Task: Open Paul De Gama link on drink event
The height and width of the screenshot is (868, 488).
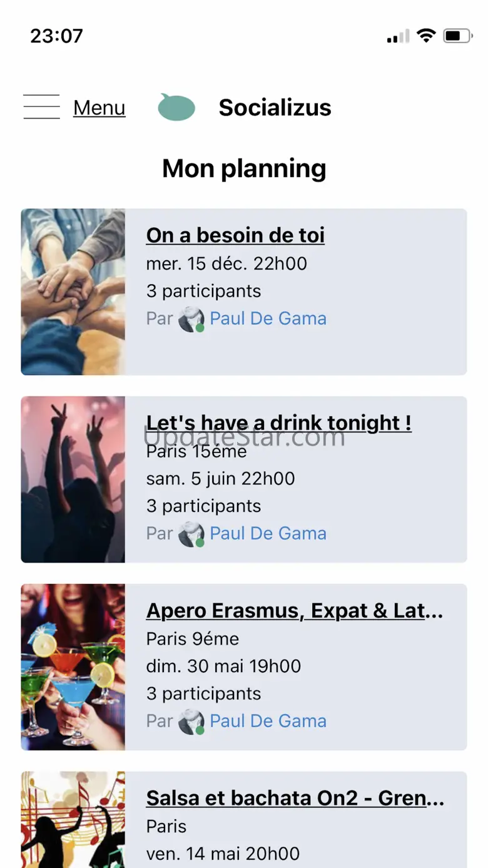Action: tap(268, 534)
